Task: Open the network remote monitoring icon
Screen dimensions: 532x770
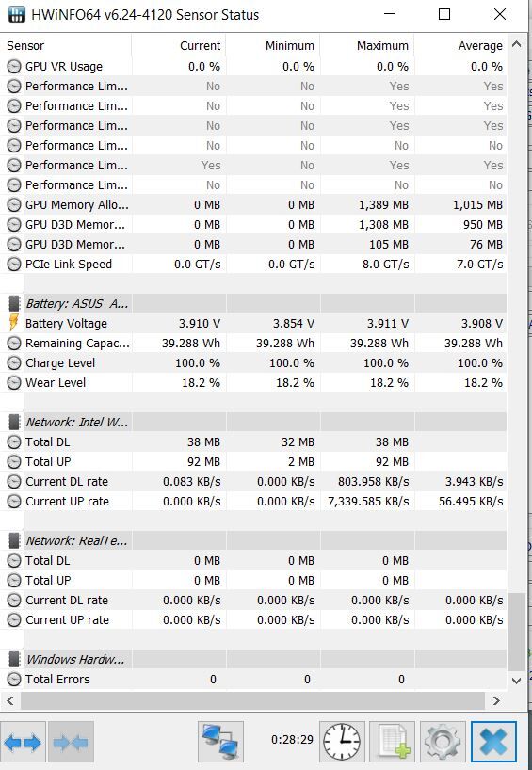Action: 220,742
